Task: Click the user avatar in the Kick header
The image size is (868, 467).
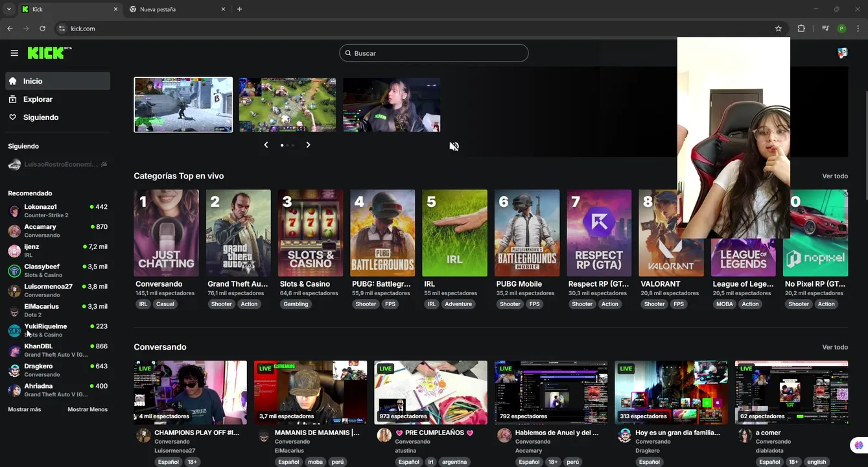Action: [x=842, y=53]
